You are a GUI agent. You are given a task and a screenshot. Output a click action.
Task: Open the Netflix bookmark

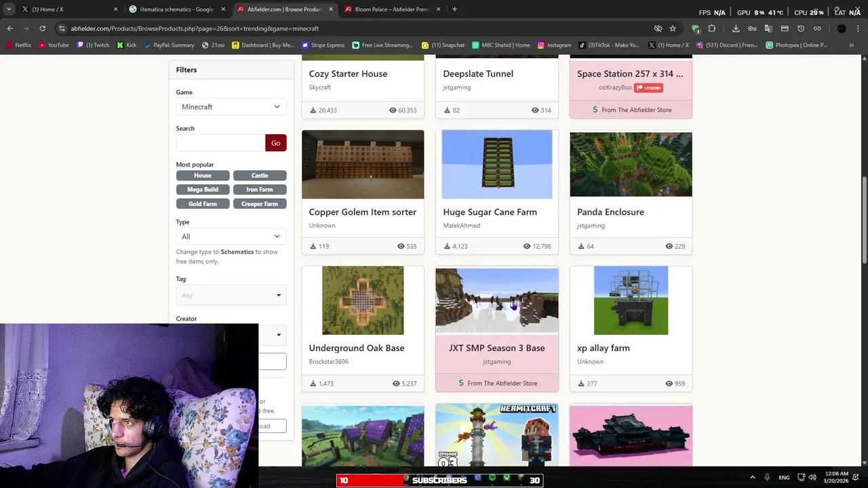click(19, 45)
